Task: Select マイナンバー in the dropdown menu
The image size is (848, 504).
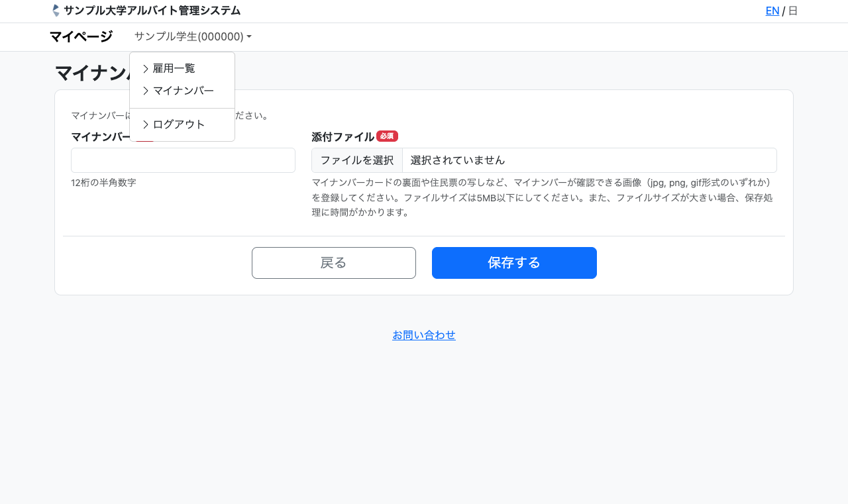Action: 184,91
